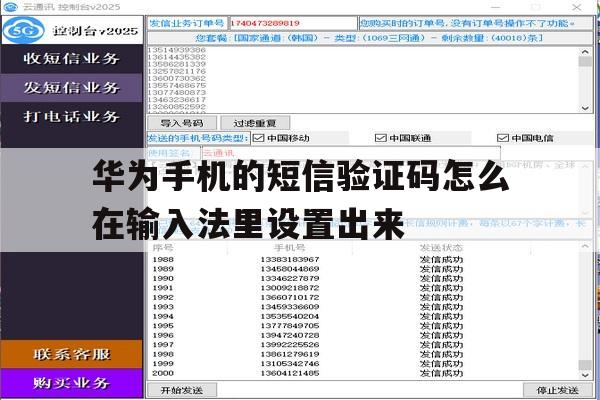This screenshot has width=600, height=400.
Task: Click 购买业务 button
Action: 72,383
